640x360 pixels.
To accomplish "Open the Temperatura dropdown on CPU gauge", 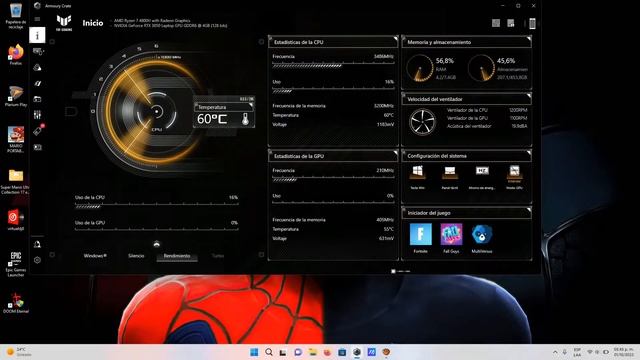I will (x=224, y=107).
